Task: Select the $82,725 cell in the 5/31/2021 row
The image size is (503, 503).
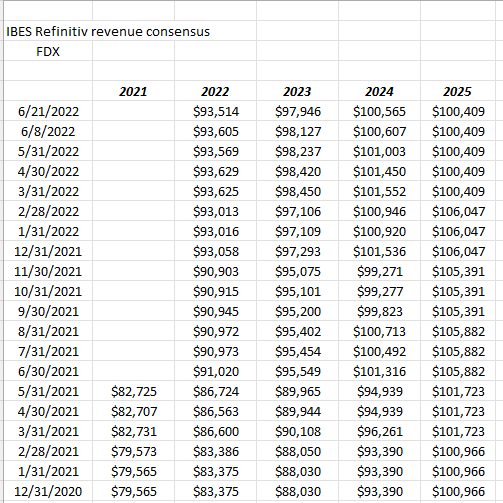Action: click(134, 391)
